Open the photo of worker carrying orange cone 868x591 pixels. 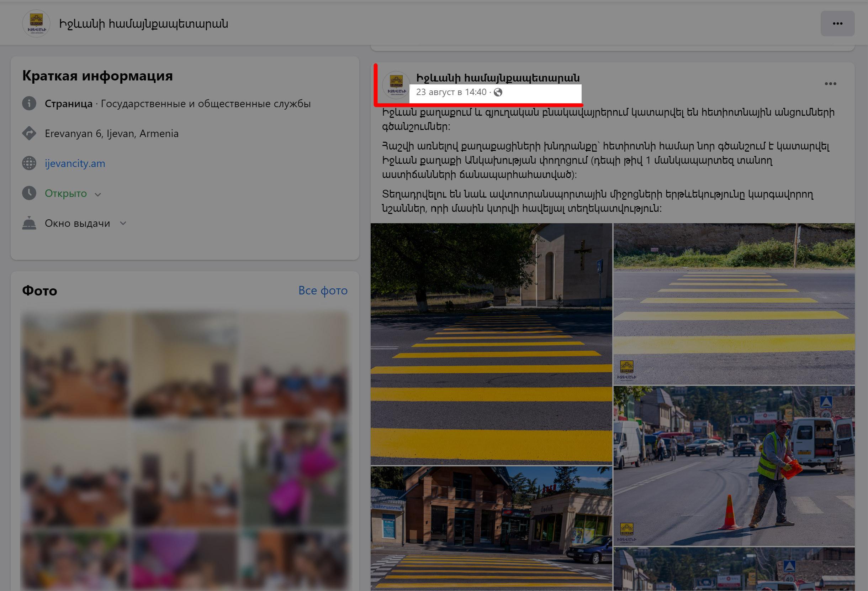pyautogui.click(x=734, y=466)
